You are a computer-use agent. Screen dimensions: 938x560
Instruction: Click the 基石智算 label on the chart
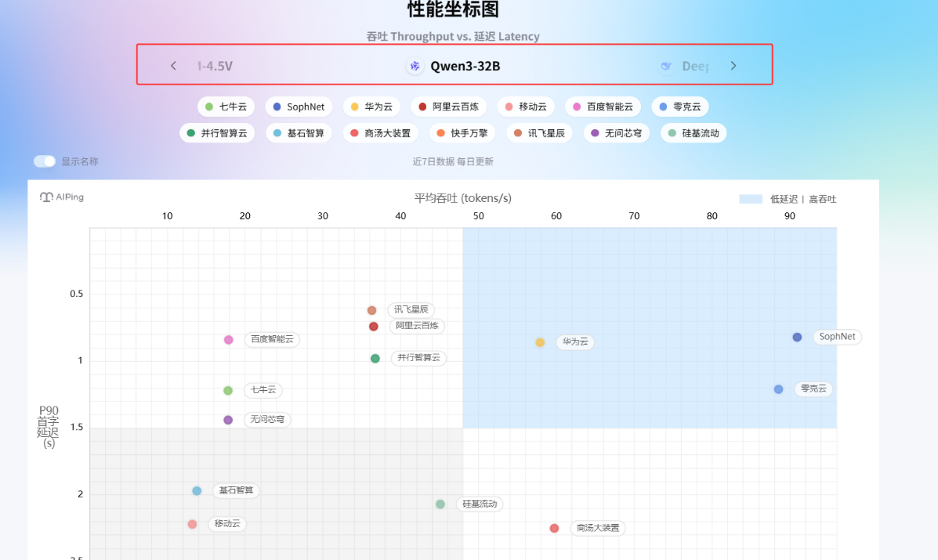(x=234, y=491)
